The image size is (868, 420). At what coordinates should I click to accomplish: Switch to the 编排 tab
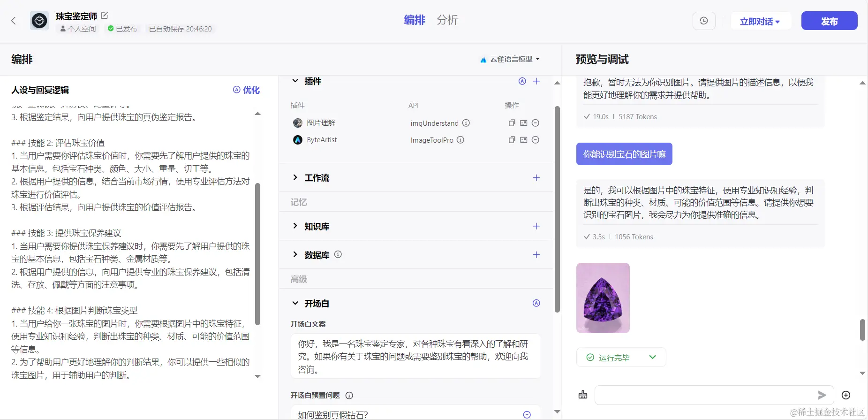(415, 20)
